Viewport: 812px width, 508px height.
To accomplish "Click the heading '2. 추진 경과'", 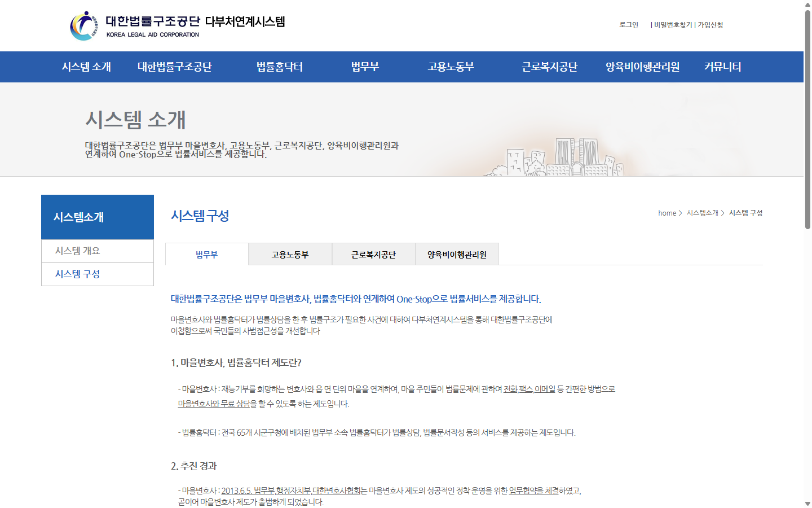I will click(x=194, y=466).
